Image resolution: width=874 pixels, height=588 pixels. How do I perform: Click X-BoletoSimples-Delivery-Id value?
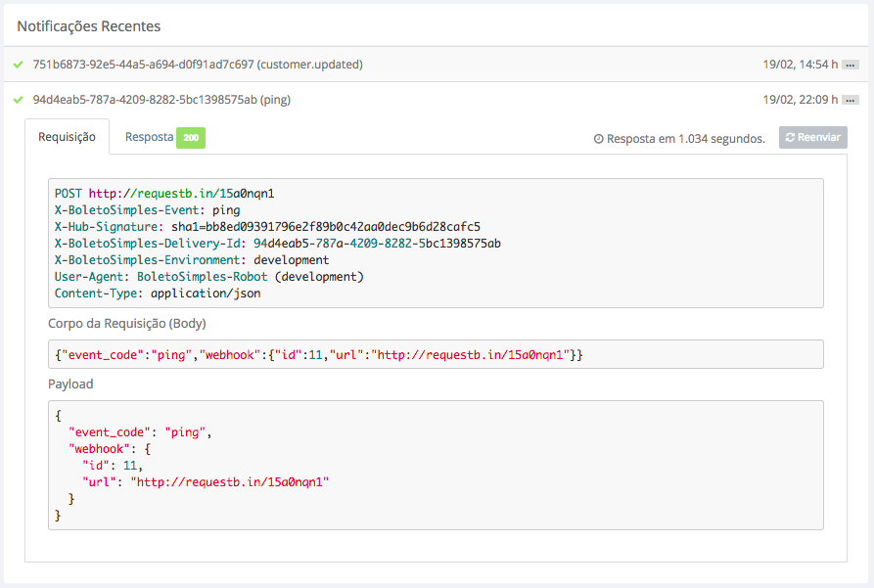(377, 244)
